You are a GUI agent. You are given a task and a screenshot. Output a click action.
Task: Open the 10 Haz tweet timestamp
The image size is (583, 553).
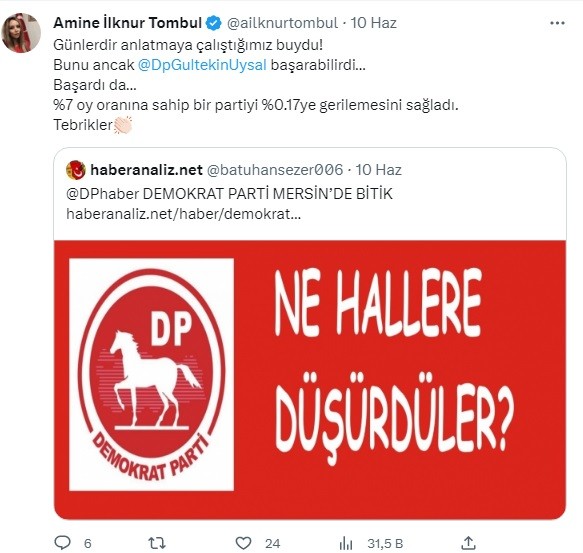click(x=373, y=23)
